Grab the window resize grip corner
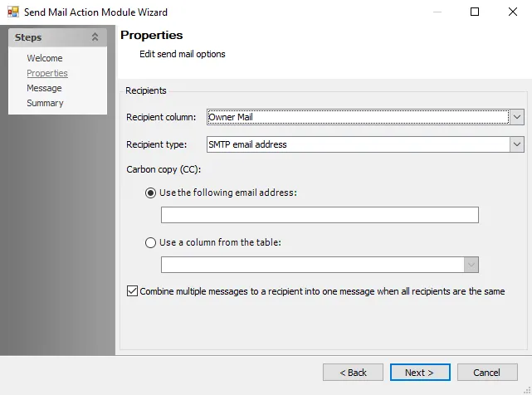This screenshot has height=395, width=532. click(528, 391)
